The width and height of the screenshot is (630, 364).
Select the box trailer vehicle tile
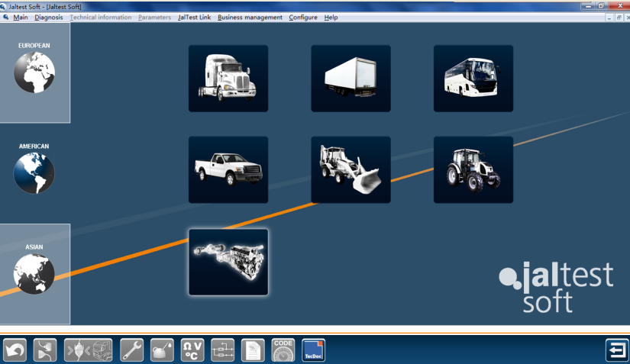tap(351, 79)
